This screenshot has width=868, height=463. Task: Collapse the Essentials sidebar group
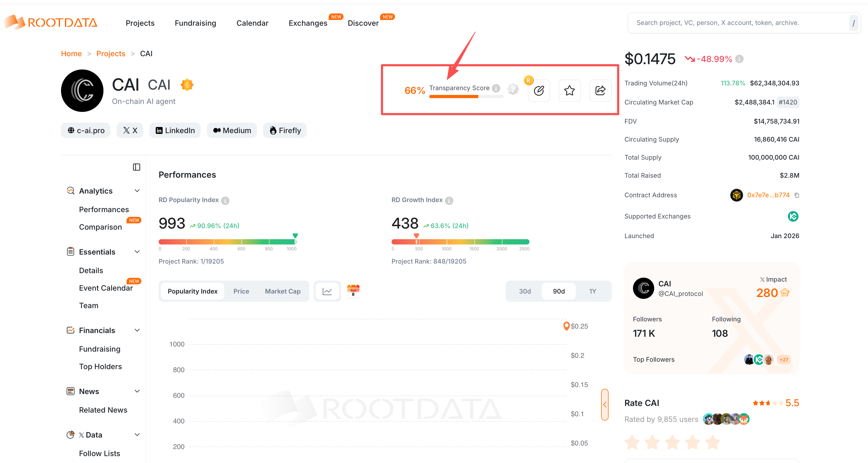tap(137, 252)
